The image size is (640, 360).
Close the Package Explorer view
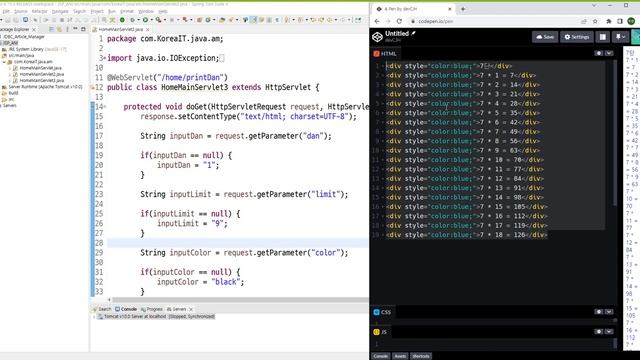coord(34,29)
